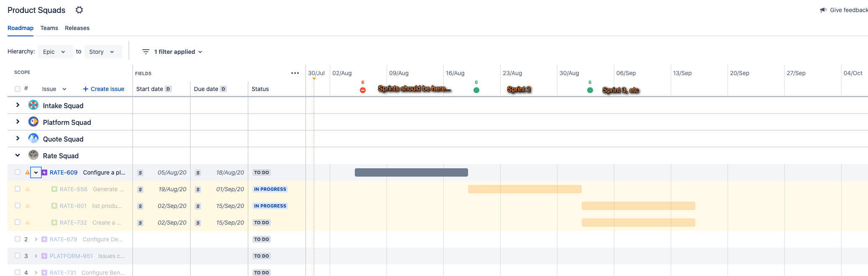Click the Create issue button
Image resolution: width=868 pixels, height=276 pixels.
tap(104, 89)
